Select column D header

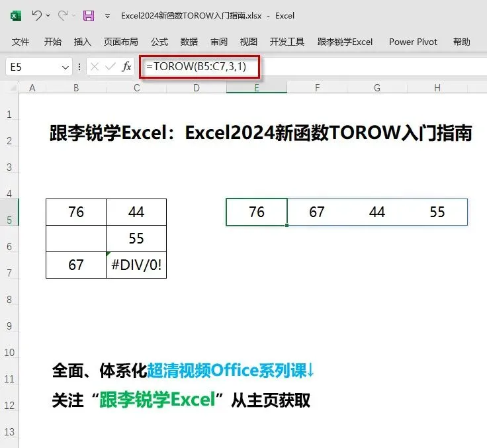click(197, 88)
